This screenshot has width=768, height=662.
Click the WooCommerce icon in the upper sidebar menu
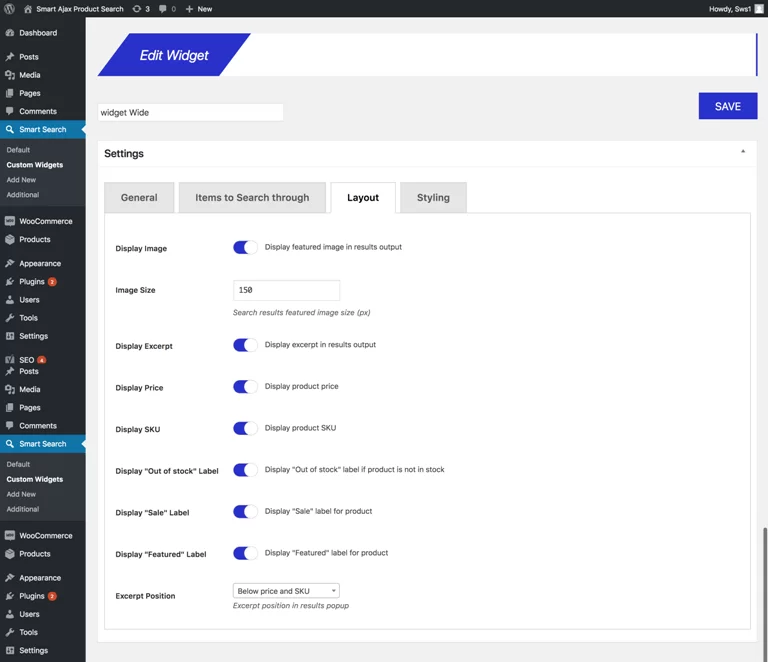[10, 221]
